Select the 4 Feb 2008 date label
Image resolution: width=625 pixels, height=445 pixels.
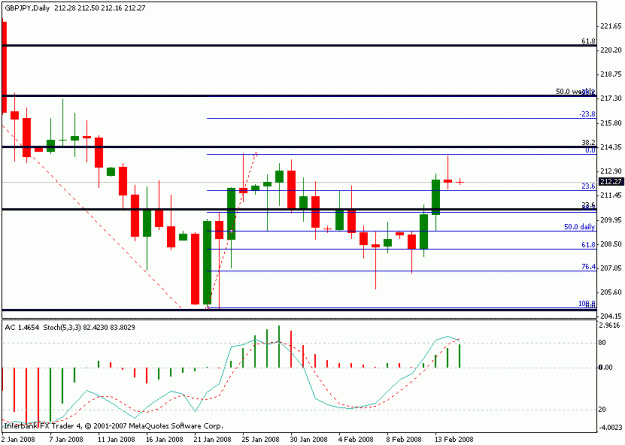356,439
